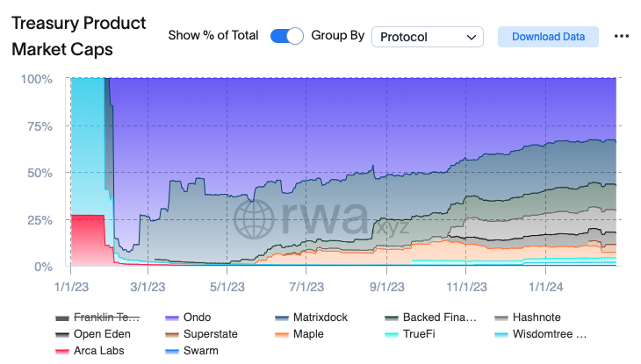Screen dimensions: 641x364
Task: Click the chevron arrow in Protocol selector
Action: pos(472,37)
